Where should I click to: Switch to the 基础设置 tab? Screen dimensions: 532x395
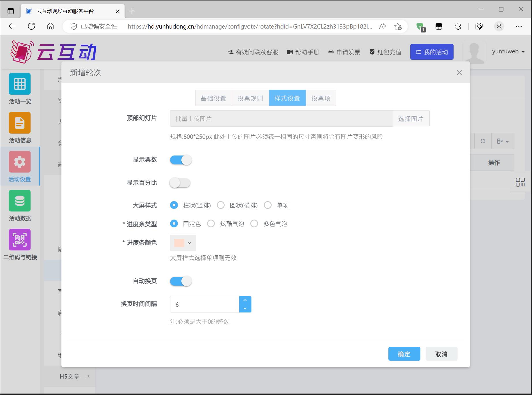click(213, 98)
